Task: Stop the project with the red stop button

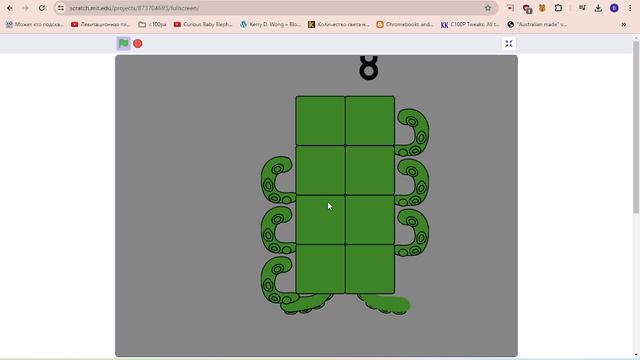Action: 138,44
